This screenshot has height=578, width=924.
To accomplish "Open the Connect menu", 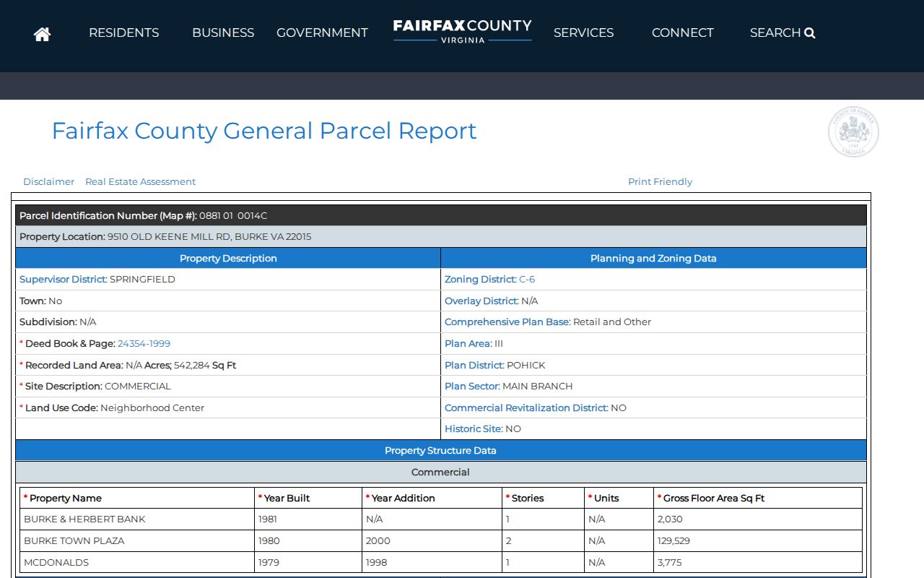I will (x=682, y=33).
